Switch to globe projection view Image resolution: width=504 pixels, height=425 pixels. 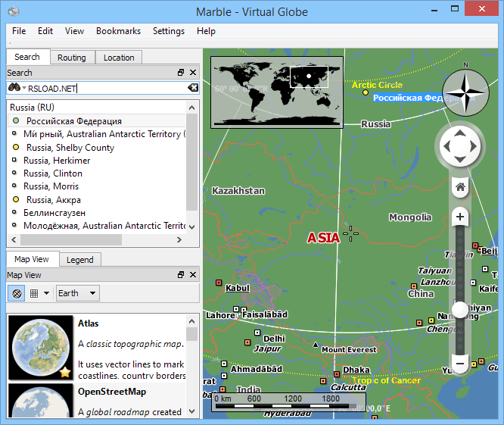(x=17, y=293)
